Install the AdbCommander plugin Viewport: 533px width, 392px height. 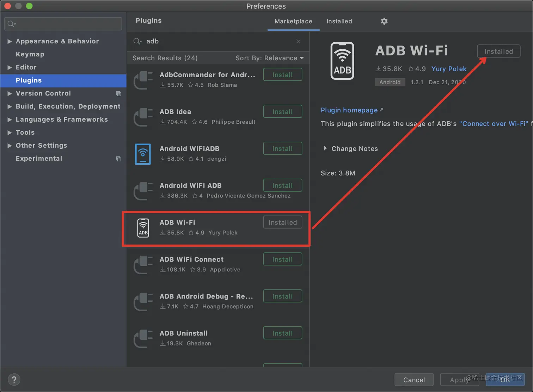click(283, 74)
